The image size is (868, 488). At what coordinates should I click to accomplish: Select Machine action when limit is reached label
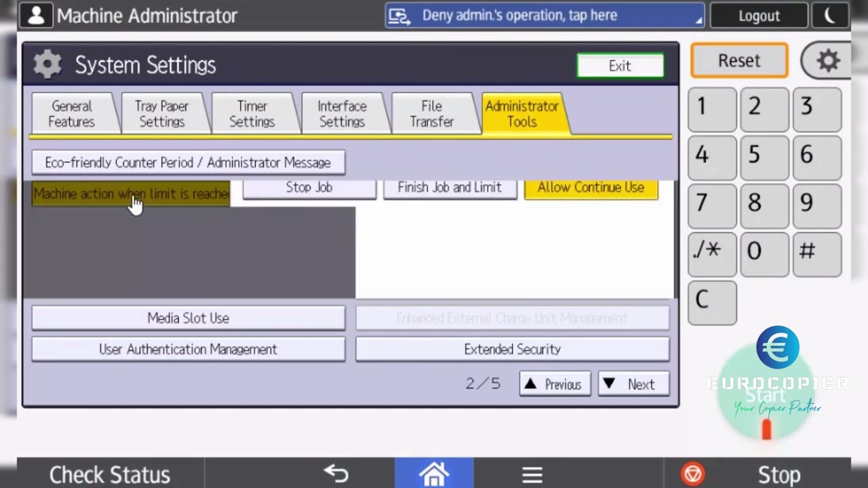coord(132,194)
